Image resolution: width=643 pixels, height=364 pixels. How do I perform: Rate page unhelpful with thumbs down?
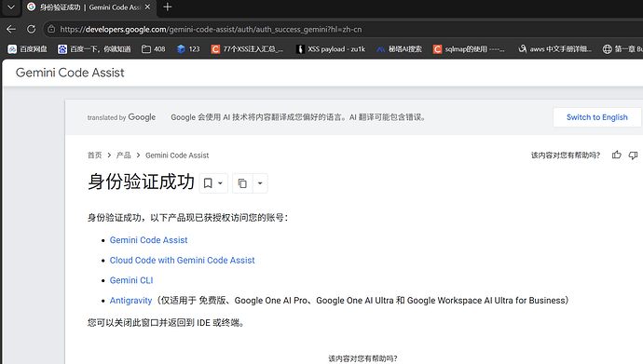(633, 155)
